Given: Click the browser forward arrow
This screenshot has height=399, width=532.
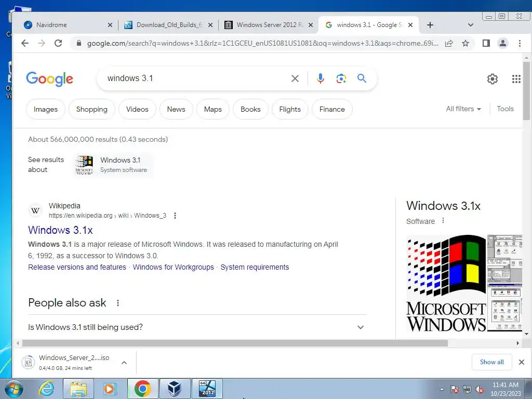Looking at the screenshot, I should pyautogui.click(x=42, y=43).
